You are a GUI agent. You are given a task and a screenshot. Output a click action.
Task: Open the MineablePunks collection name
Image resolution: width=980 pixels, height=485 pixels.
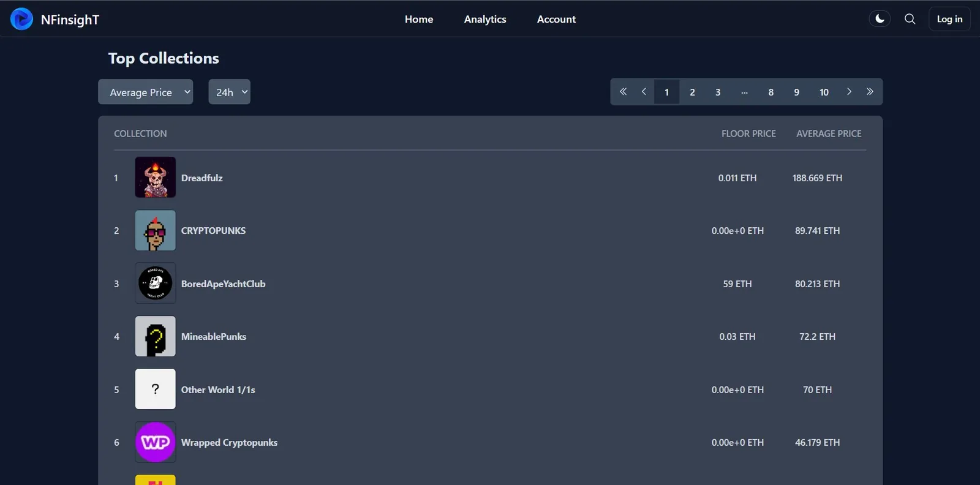tap(213, 337)
